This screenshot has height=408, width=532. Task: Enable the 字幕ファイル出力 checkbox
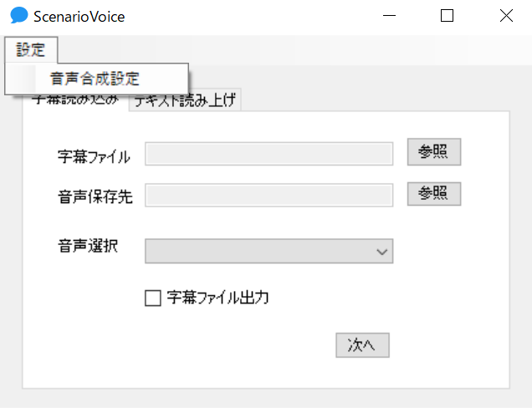[153, 298]
